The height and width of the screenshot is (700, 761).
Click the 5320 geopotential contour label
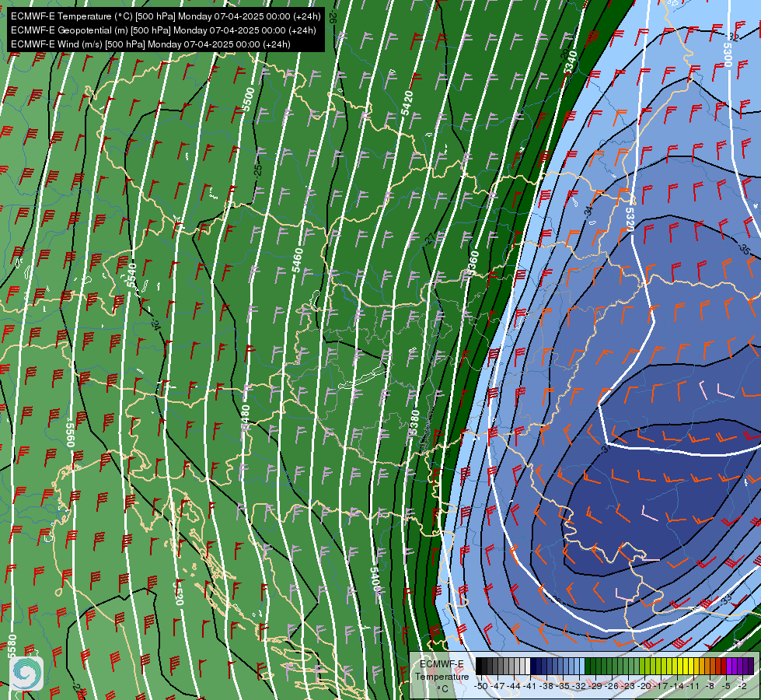tap(630, 219)
